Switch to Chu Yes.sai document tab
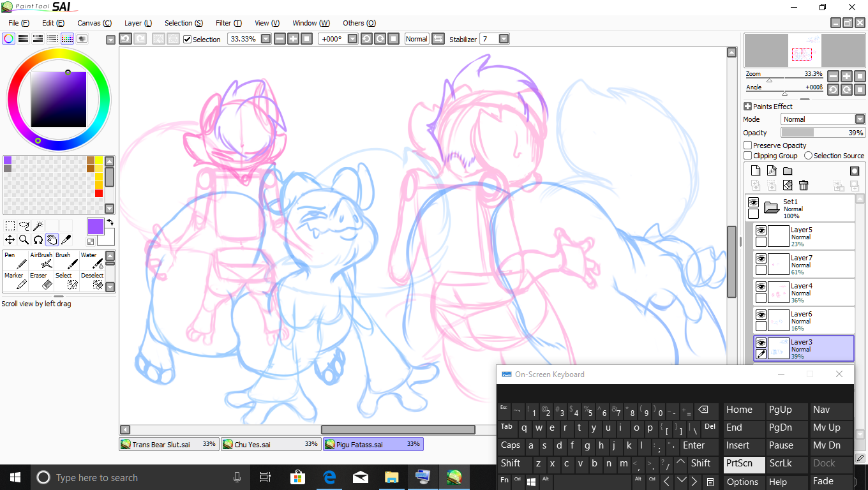This screenshot has height=490, width=868. pos(271,444)
